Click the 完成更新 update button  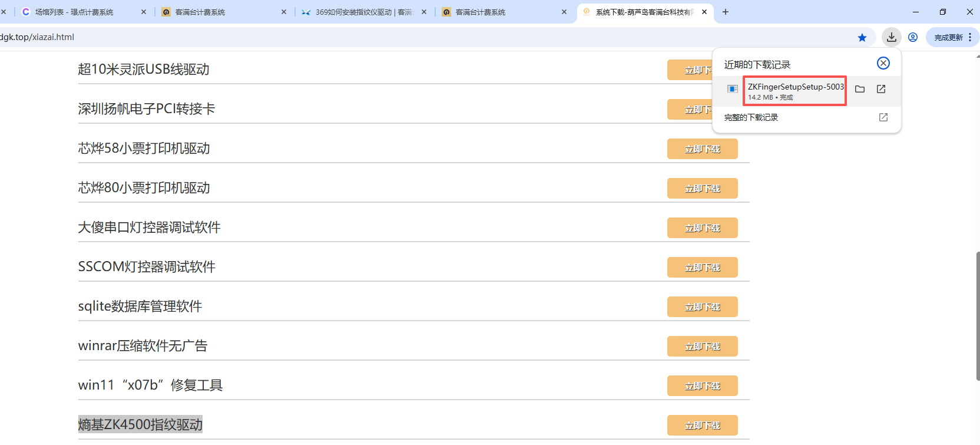(x=948, y=37)
